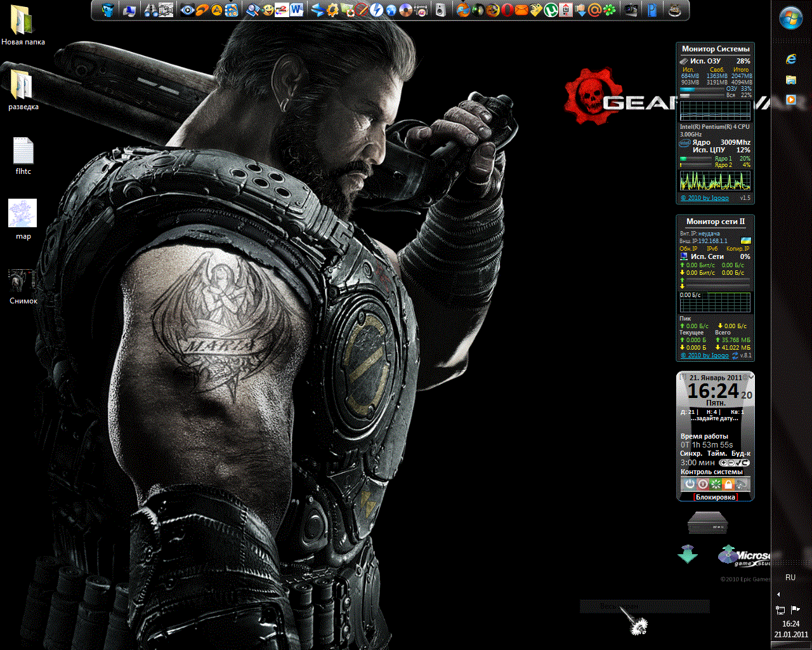This screenshot has height=650, width=812.
Task: Open 2010 by Igogo link in Монитор сети
Action: [x=705, y=355]
